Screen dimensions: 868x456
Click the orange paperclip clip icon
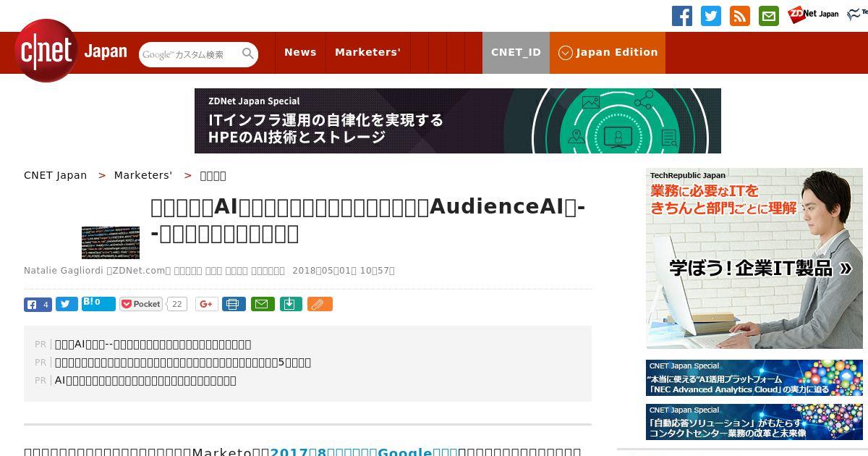(x=320, y=304)
